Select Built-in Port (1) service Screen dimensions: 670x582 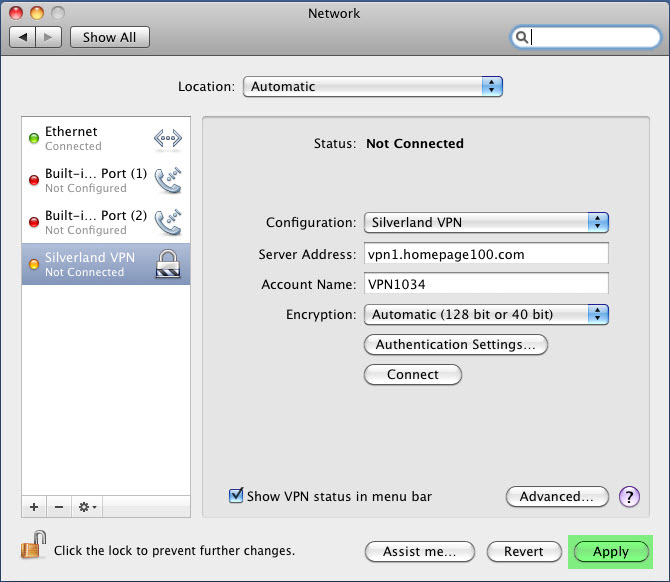106,180
